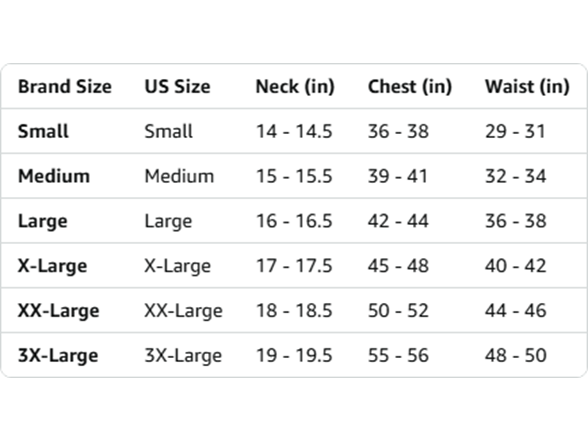
Task: Click the neck value 17 - 17.5
Action: pyautogui.click(x=294, y=266)
